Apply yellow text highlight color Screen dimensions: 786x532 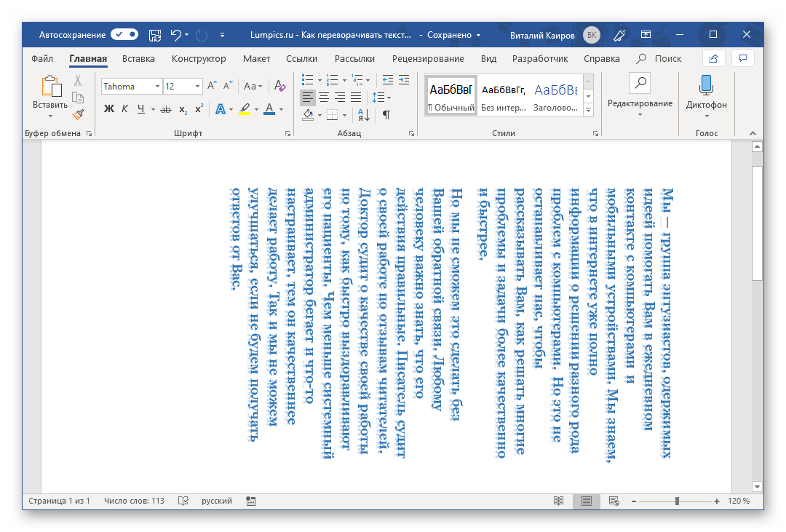(x=245, y=109)
